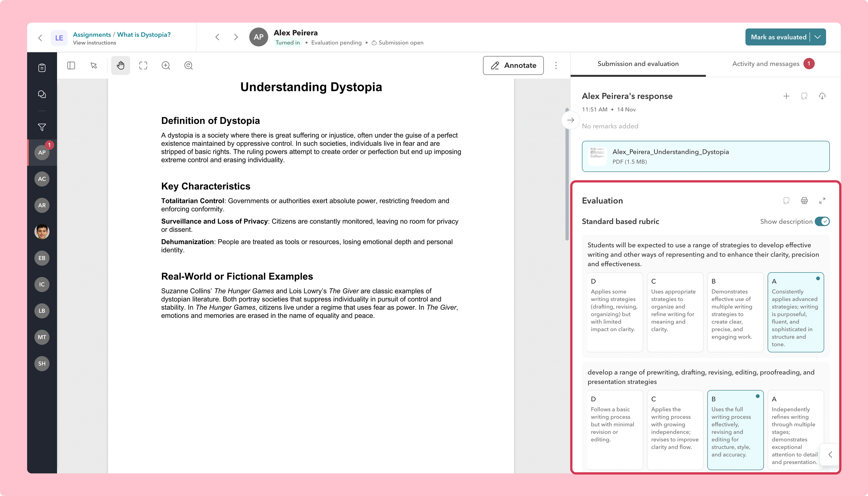
Task: Open the chat messages sidebar icon
Action: pyautogui.click(x=42, y=94)
